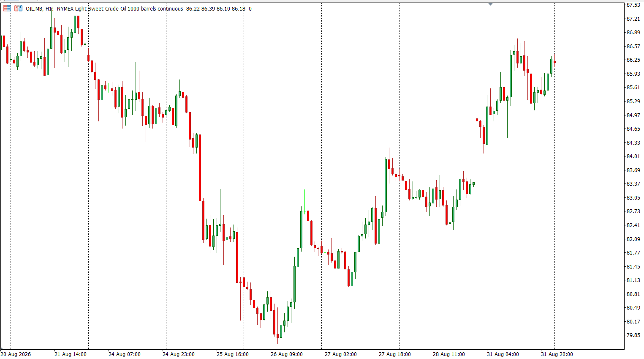644x359 pixels.
Task: Click the 27 Aug 18:00 time label
Action: (394, 354)
